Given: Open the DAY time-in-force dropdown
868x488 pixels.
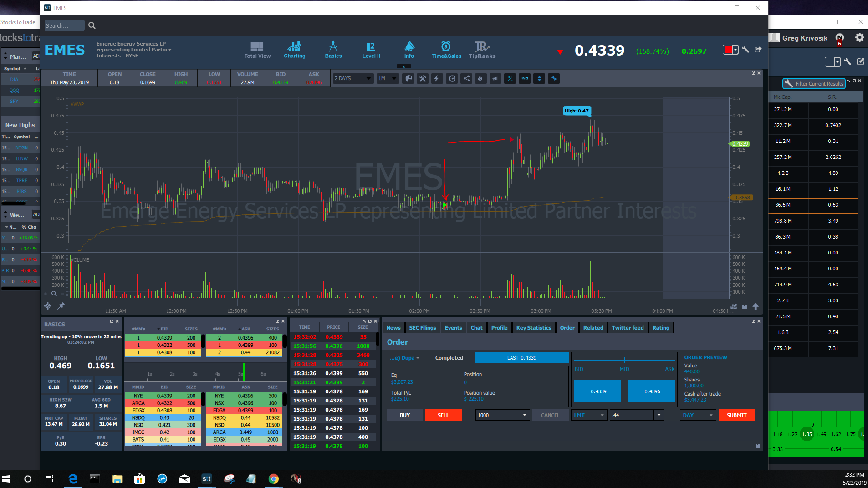Looking at the screenshot, I should [698, 415].
